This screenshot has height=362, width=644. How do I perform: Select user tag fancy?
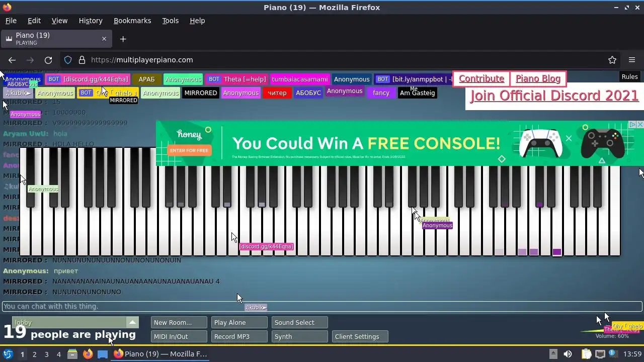pyautogui.click(x=381, y=93)
